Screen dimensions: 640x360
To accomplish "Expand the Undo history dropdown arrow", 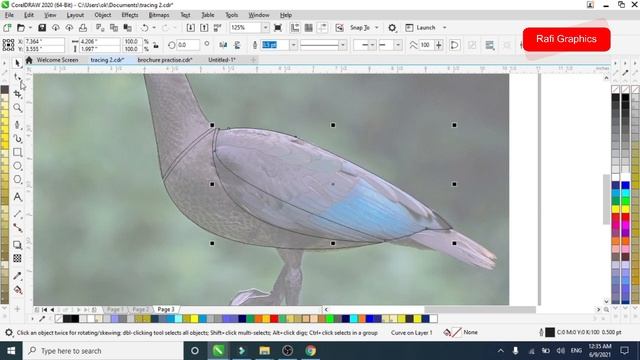I will pyautogui.click(x=154, y=28).
